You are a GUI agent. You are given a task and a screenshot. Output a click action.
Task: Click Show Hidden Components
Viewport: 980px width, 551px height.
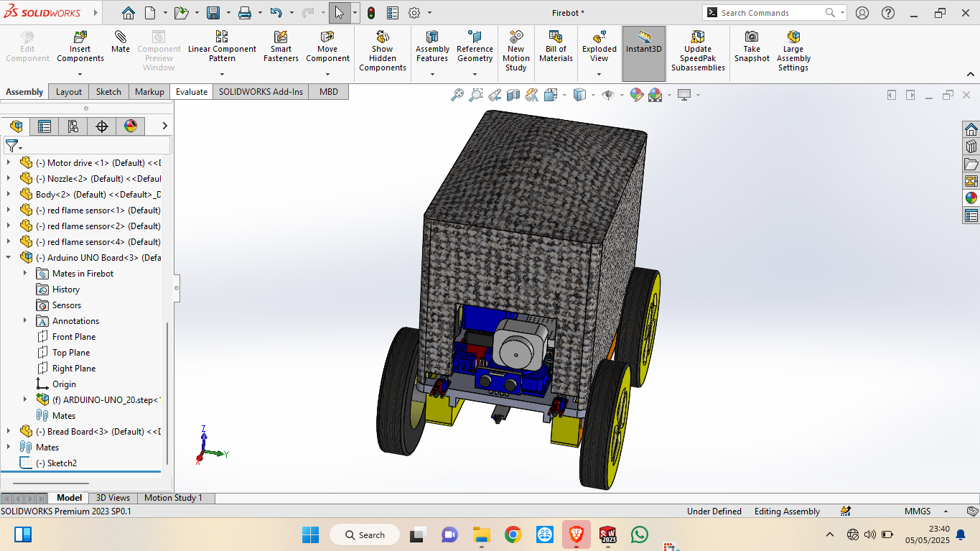coord(383,51)
